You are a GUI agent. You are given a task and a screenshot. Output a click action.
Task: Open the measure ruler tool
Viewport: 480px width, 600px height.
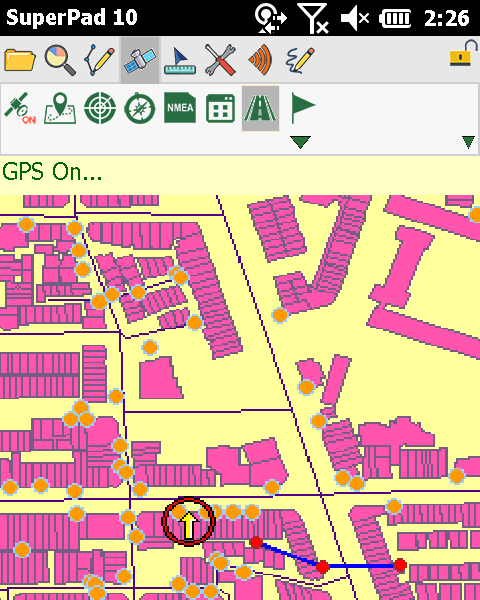click(180, 60)
